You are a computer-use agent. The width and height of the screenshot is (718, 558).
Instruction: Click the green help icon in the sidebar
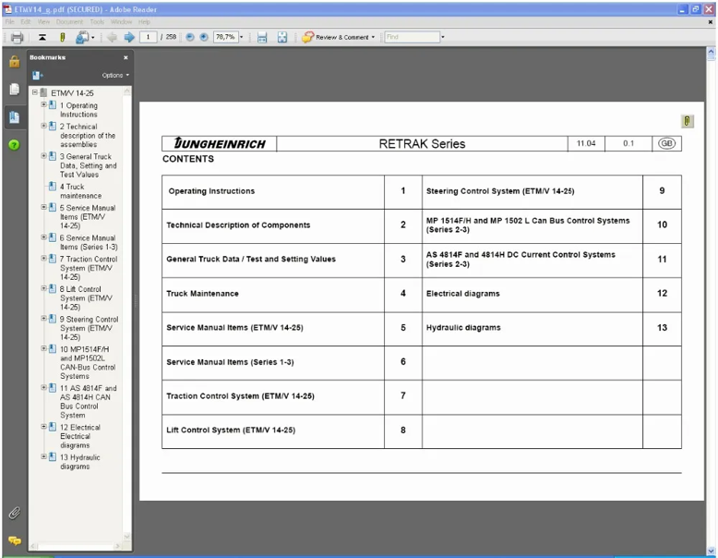tap(14, 145)
